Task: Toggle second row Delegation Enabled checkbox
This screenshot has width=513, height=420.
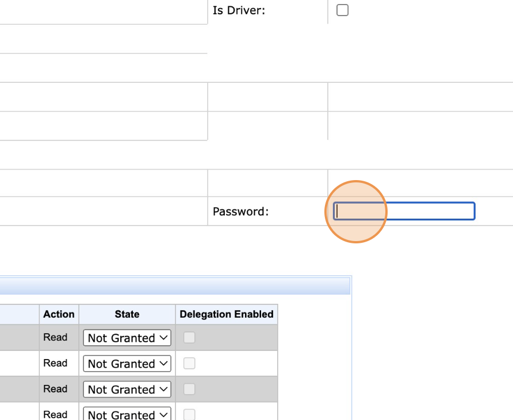Action: pos(189,364)
